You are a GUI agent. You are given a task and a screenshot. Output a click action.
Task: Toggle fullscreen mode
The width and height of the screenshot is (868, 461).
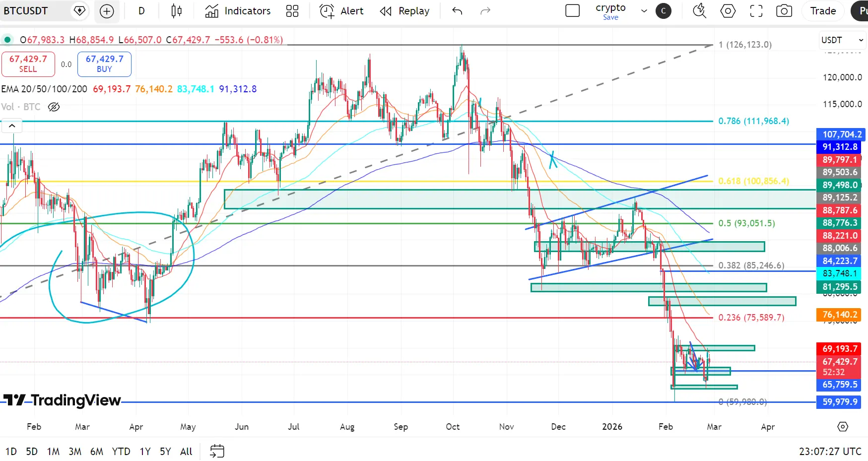pos(756,11)
